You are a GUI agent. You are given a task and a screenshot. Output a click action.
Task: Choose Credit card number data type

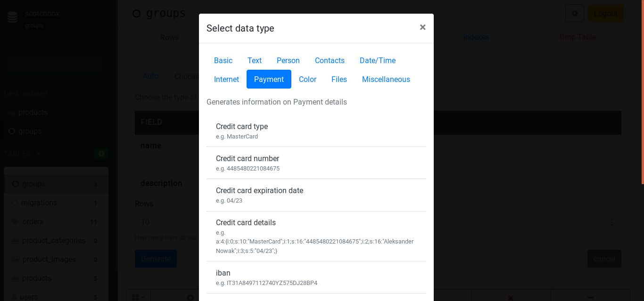pyautogui.click(x=316, y=163)
